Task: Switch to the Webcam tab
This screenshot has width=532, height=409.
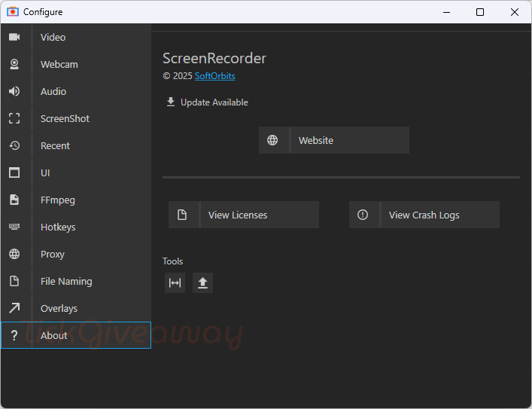Action: click(76, 64)
